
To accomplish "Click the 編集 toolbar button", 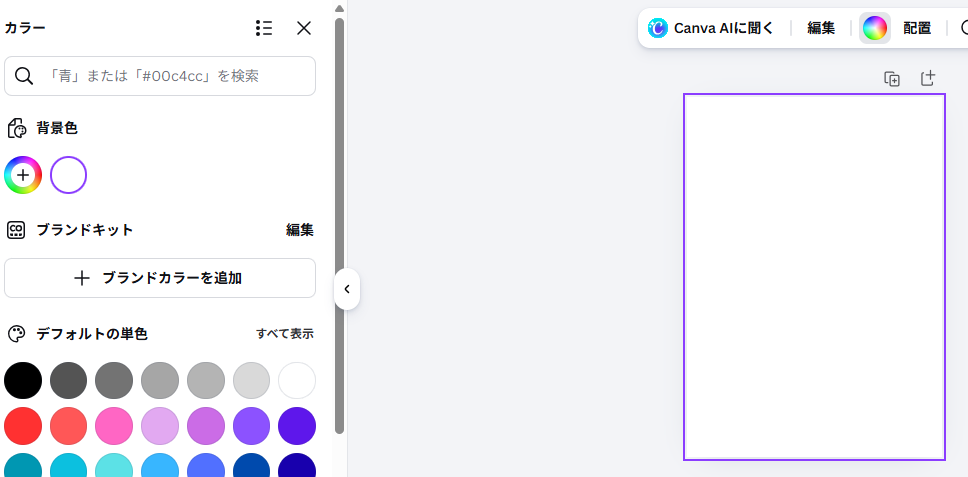I will [x=821, y=28].
